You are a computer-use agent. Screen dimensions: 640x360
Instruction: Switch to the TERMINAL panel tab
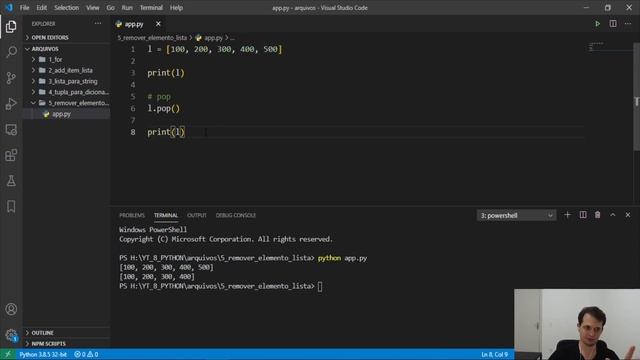166,215
